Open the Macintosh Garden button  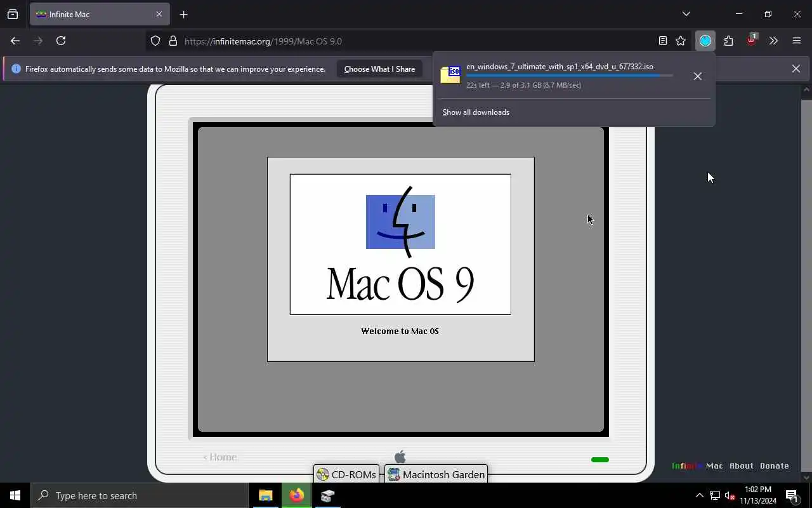(x=436, y=474)
